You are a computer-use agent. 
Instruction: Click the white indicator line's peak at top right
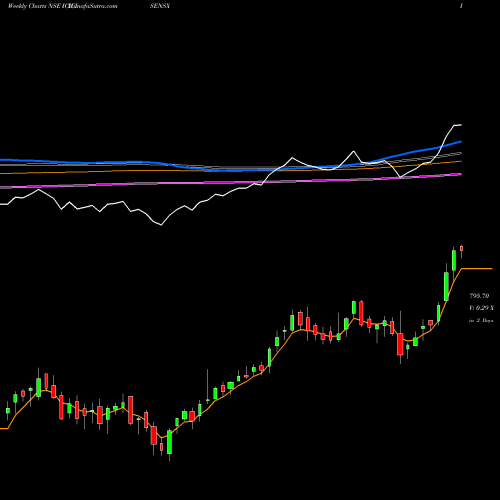pyautogui.click(x=458, y=125)
